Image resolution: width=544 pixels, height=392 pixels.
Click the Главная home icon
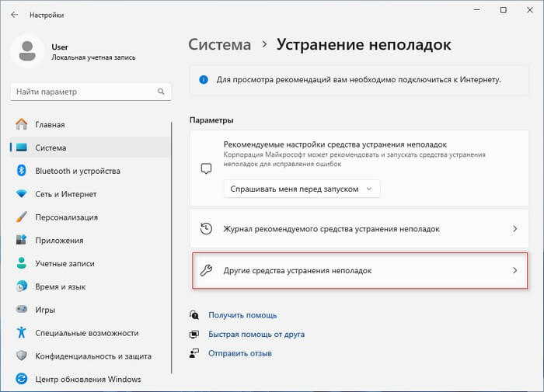tap(22, 124)
